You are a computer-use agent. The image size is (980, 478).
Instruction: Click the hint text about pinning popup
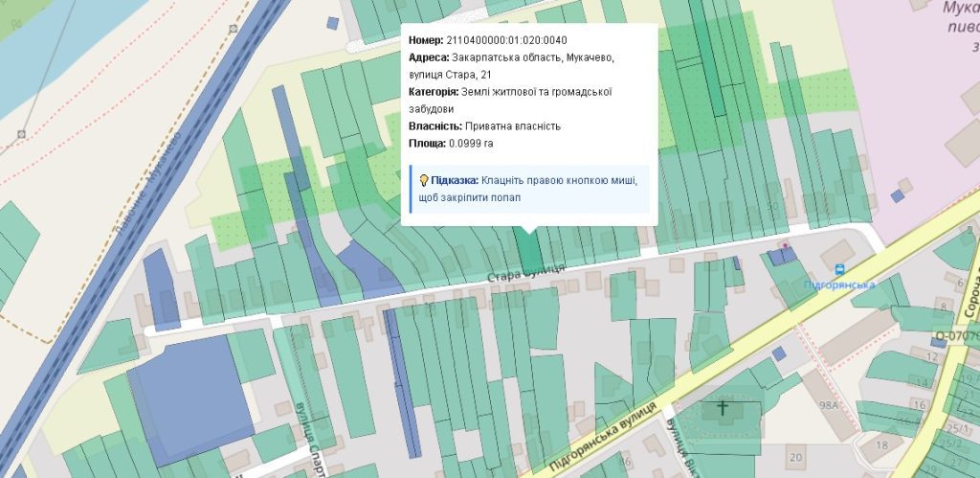pyautogui.click(x=559, y=180)
